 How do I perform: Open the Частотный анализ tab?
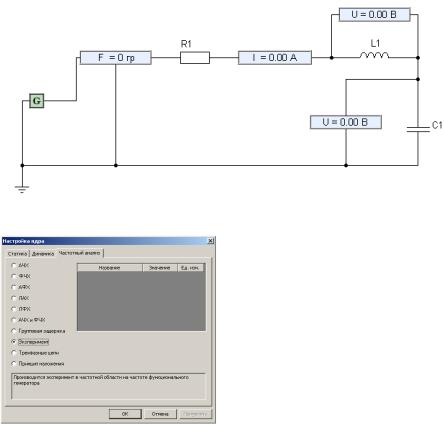point(80,253)
